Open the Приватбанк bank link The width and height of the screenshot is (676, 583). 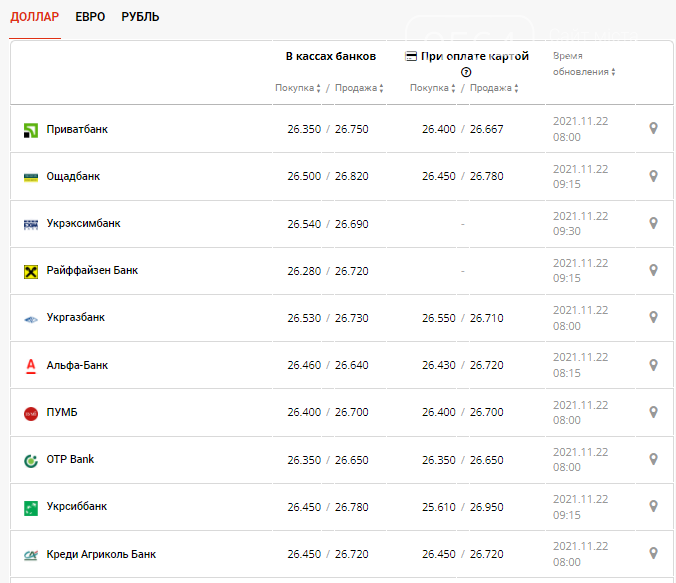coord(77,129)
